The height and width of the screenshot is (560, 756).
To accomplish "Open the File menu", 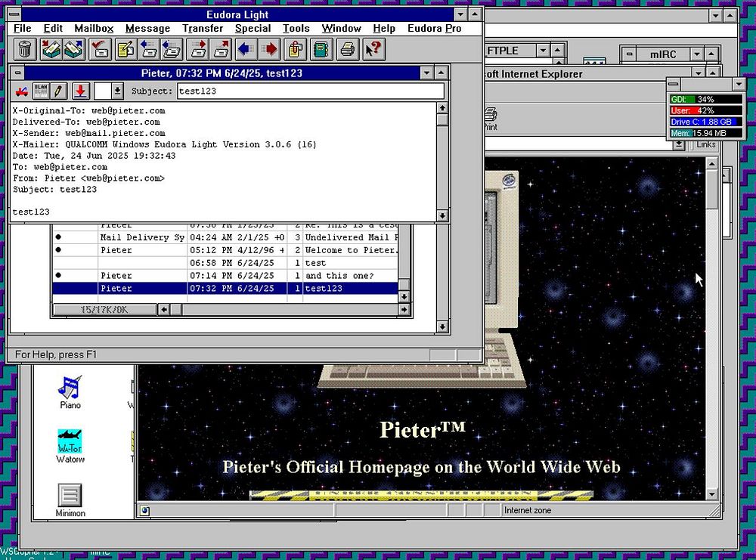I will tap(22, 29).
